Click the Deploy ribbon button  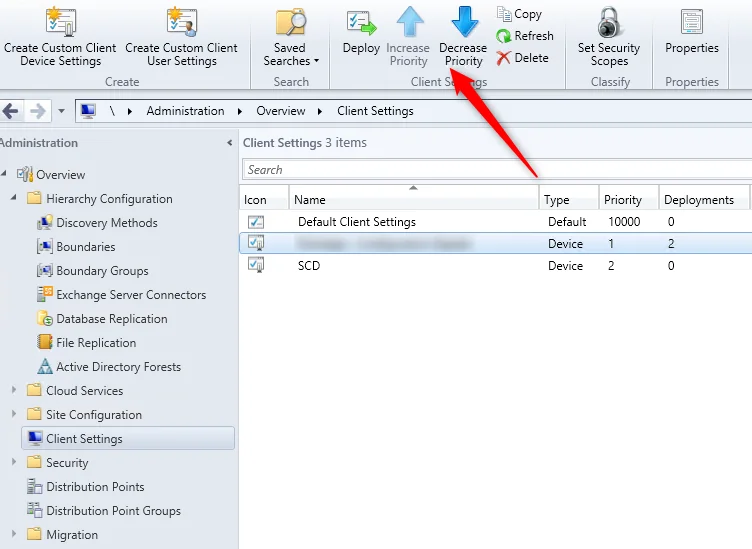361,32
